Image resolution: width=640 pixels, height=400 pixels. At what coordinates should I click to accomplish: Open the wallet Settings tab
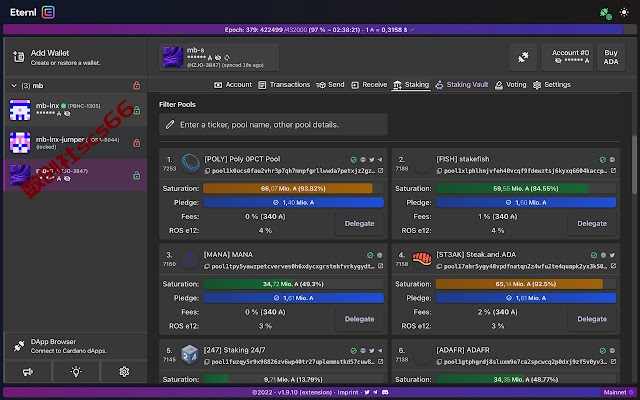click(x=552, y=85)
